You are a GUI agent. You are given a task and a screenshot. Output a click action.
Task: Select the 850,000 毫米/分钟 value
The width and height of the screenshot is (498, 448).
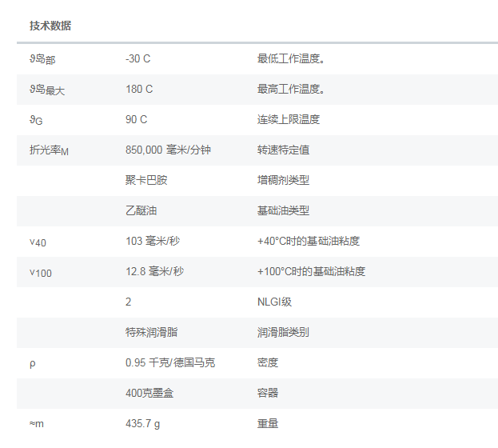(169, 150)
